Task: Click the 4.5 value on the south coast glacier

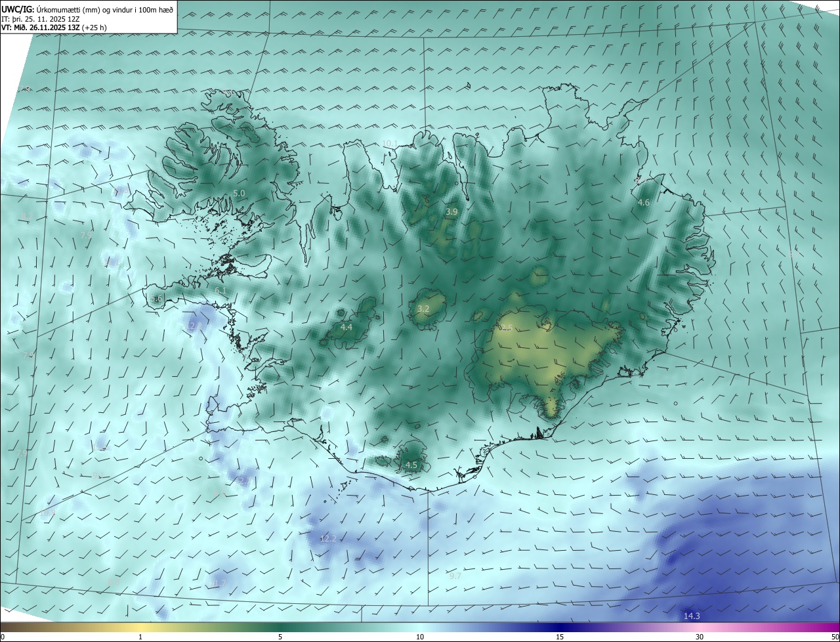Action: pos(411,465)
